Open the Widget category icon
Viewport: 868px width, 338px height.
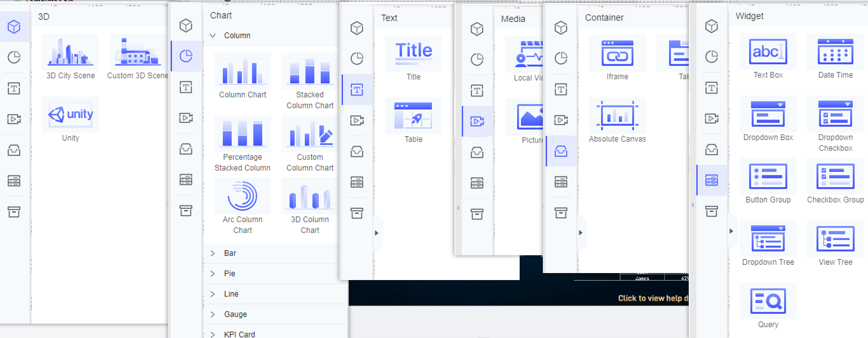(x=712, y=180)
